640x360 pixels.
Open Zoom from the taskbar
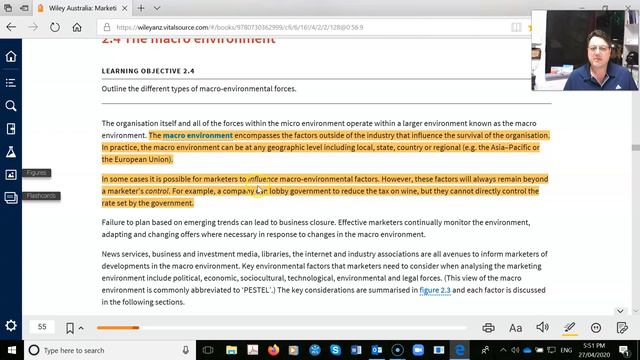coord(418,350)
